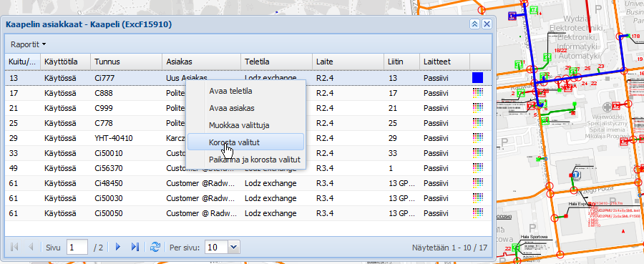Sort by Käyttötila column header
The width and height of the screenshot is (644, 264).
(65, 62)
